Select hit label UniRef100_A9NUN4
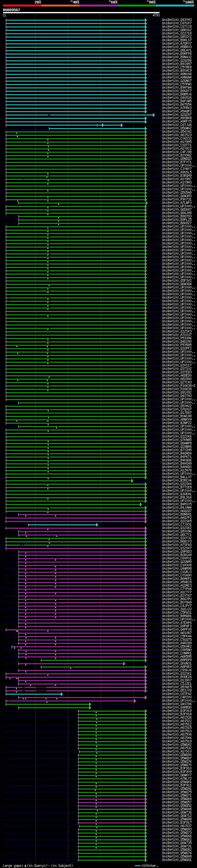197x868 pixels. [177, 78]
